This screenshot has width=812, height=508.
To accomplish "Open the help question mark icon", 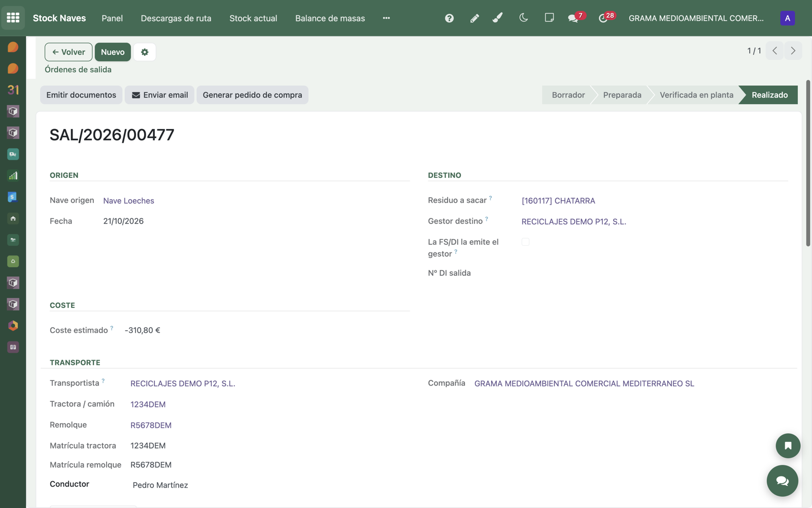I will tap(449, 18).
